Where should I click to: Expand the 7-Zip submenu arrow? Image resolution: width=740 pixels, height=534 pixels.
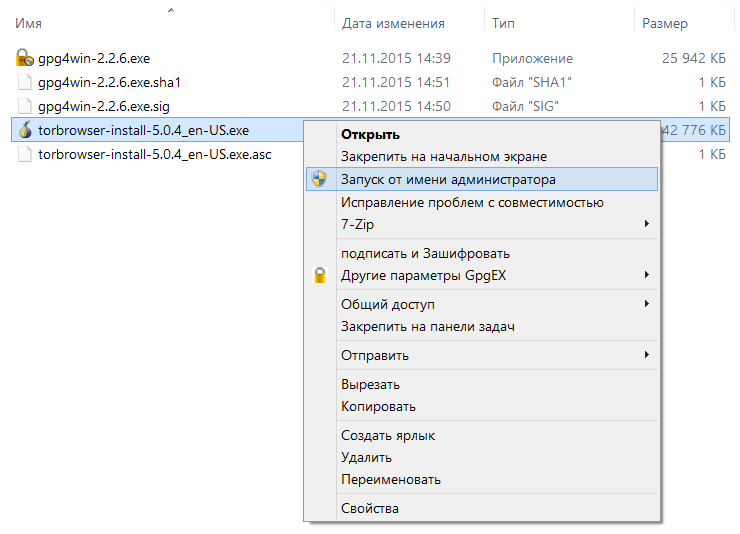[x=647, y=224]
